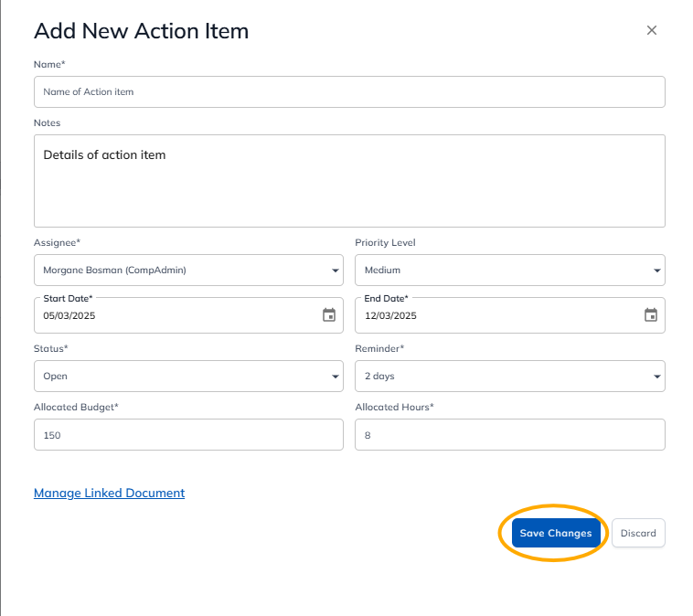Open the Start Date calendar picker icon
The width and height of the screenshot is (693, 616).
(329, 315)
